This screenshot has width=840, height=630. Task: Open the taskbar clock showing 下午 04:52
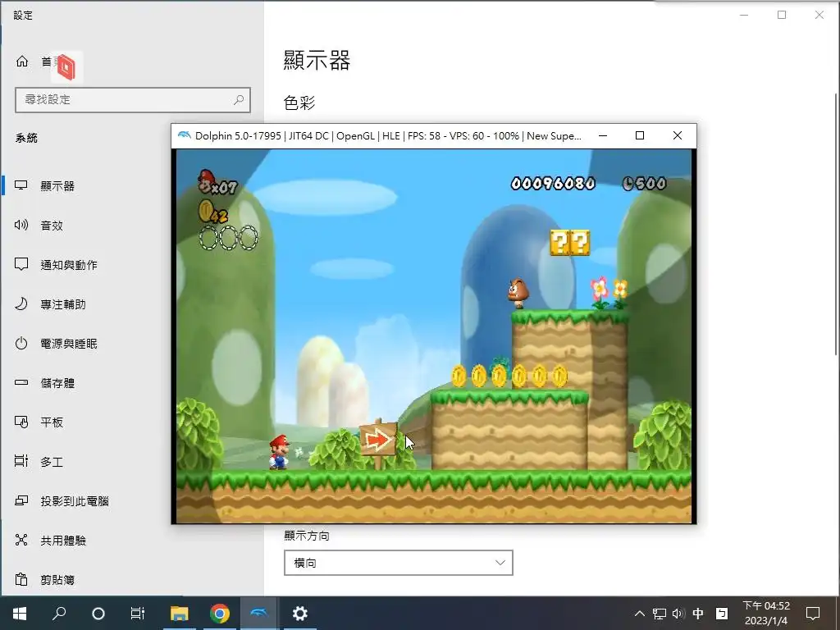coord(766,614)
